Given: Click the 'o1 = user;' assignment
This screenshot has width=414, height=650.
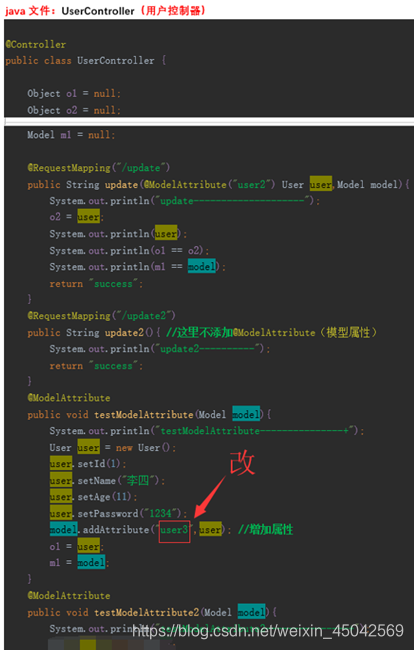Looking at the screenshot, I should [77, 546].
